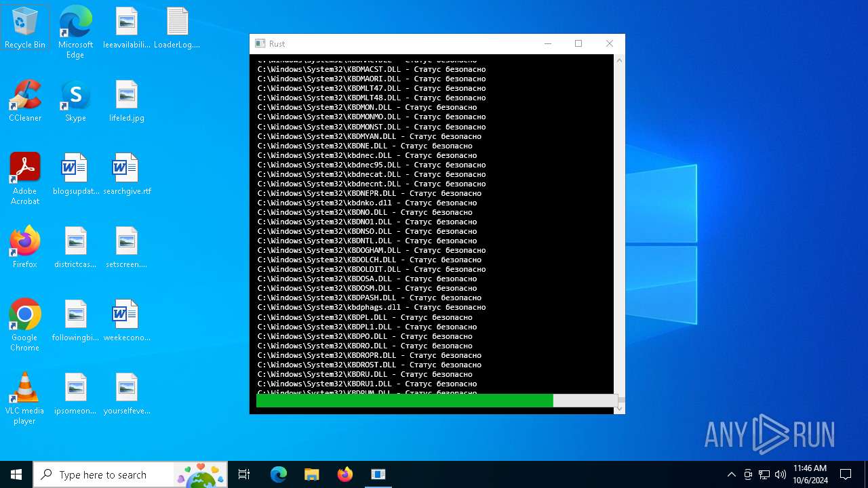The width and height of the screenshot is (868, 488).
Task: Open the notification center
Action: (846, 474)
